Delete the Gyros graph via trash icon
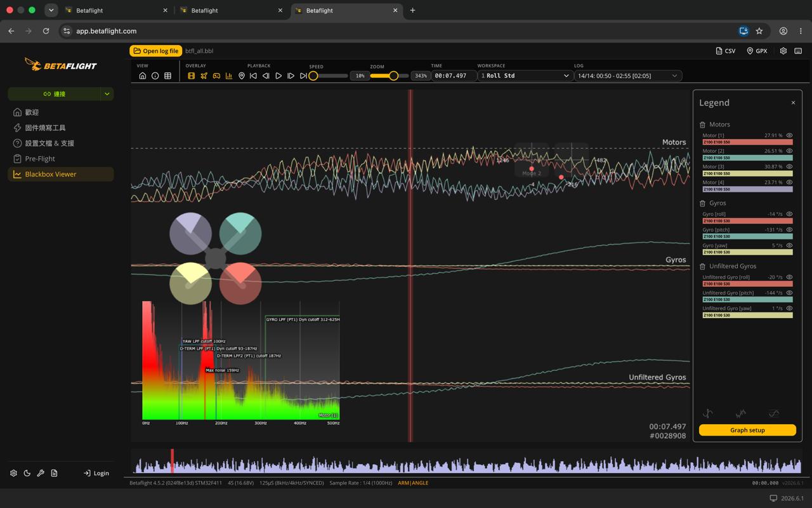 [x=702, y=203]
